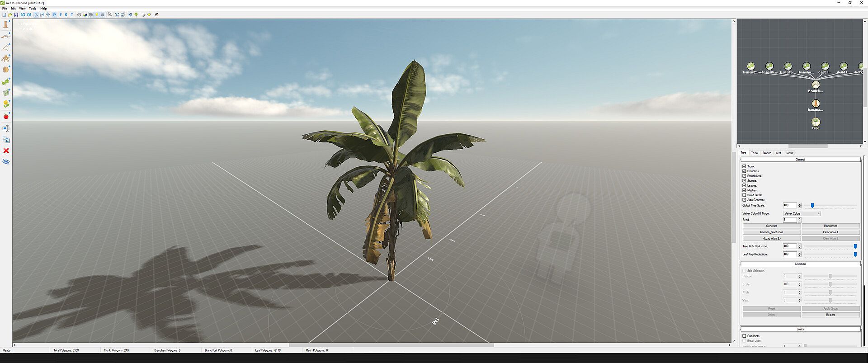
Task: Select the add flower icon
Action: (6, 104)
